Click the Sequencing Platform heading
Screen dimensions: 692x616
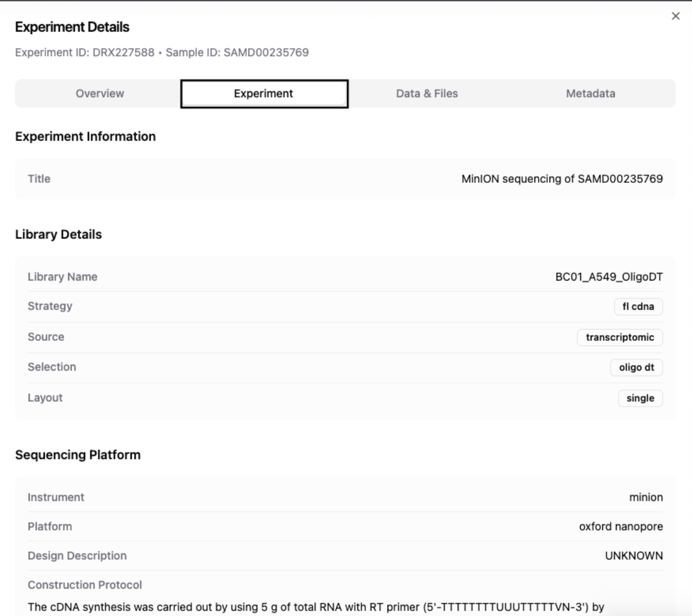78,455
